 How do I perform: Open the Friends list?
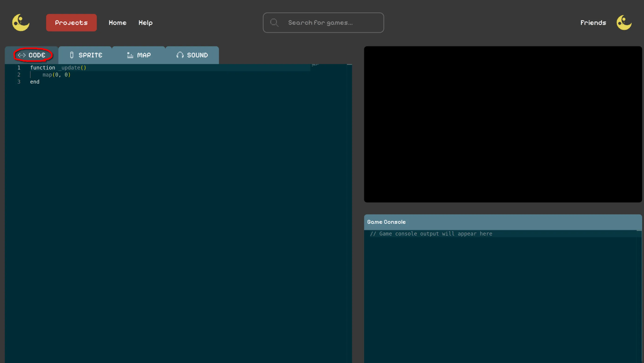tap(593, 23)
